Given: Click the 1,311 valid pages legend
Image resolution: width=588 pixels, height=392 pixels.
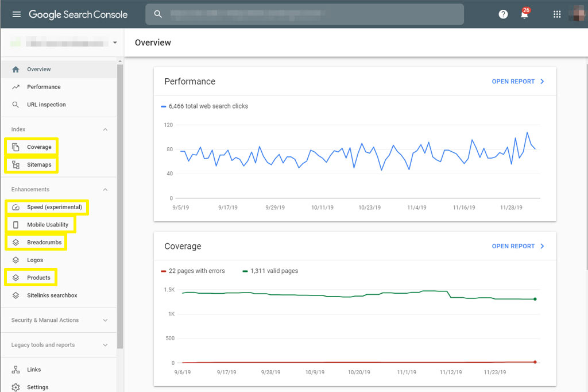Looking at the screenshot, I should 270,271.
